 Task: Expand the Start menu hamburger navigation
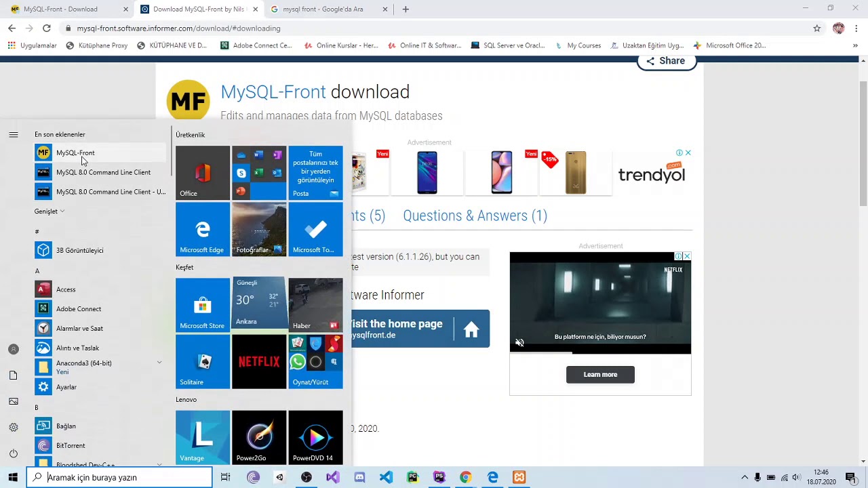14,135
